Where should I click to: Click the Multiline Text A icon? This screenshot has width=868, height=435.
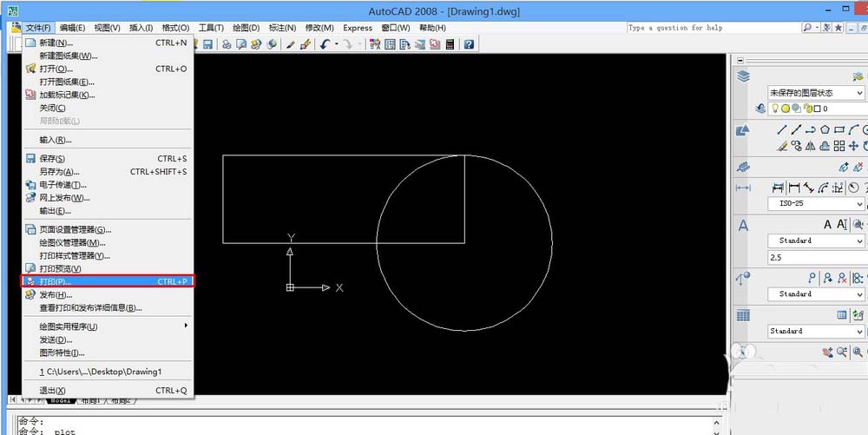[827, 224]
